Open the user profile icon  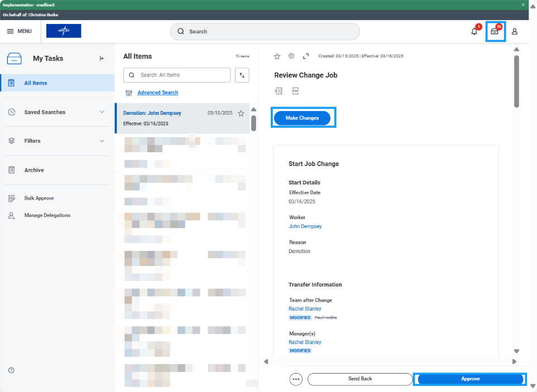click(x=514, y=32)
